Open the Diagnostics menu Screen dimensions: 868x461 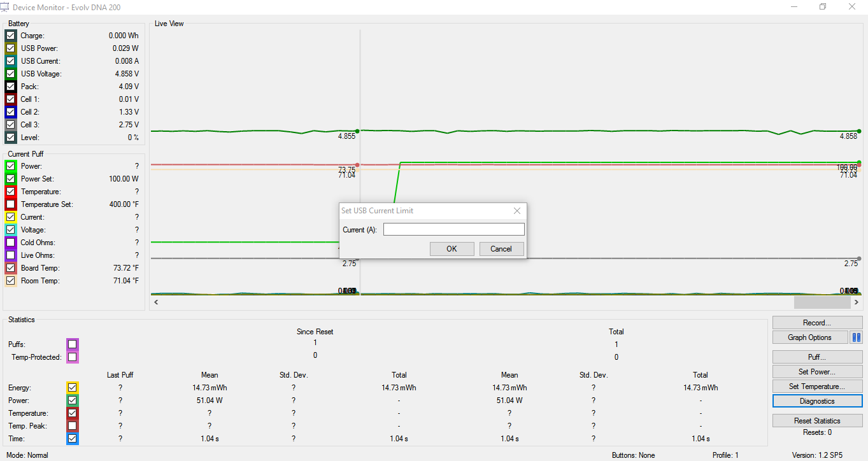point(817,401)
